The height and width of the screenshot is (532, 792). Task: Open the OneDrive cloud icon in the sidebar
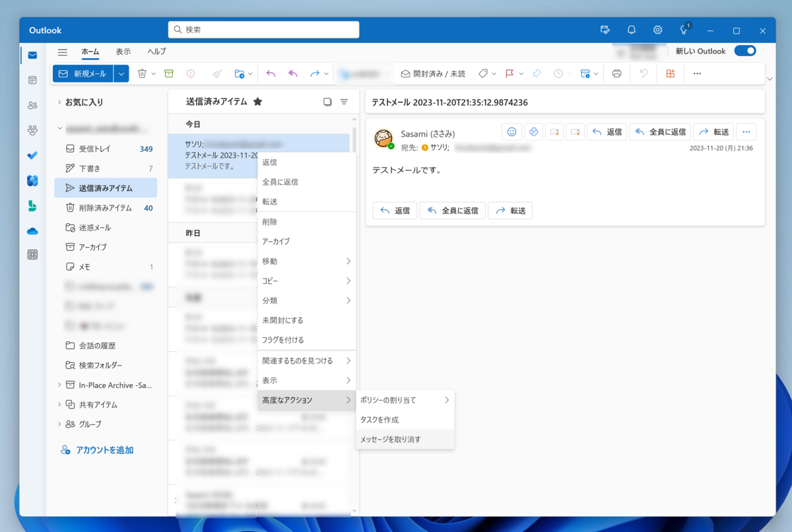tap(32, 230)
